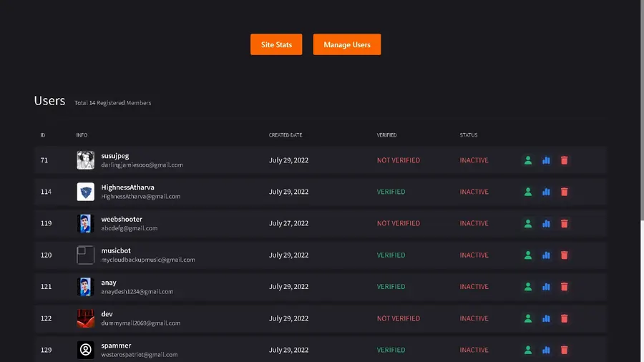This screenshot has width=644, height=362.
Task: Select username susujpeg
Action: pyautogui.click(x=115, y=156)
